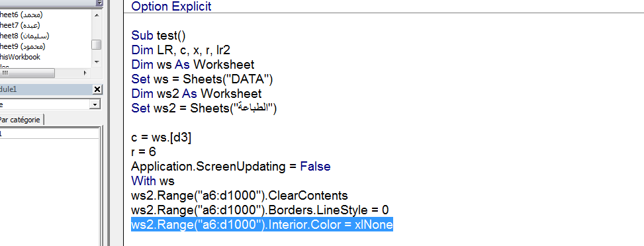The image size is (644, 246).
Task: Select Sheet9 (محمود) in project tree
Action: click(23, 46)
